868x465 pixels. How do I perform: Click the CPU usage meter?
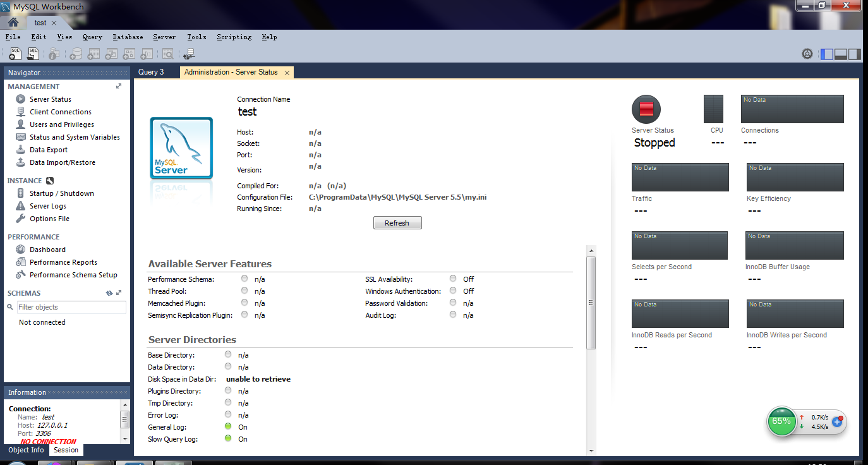[x=713, y=109]
